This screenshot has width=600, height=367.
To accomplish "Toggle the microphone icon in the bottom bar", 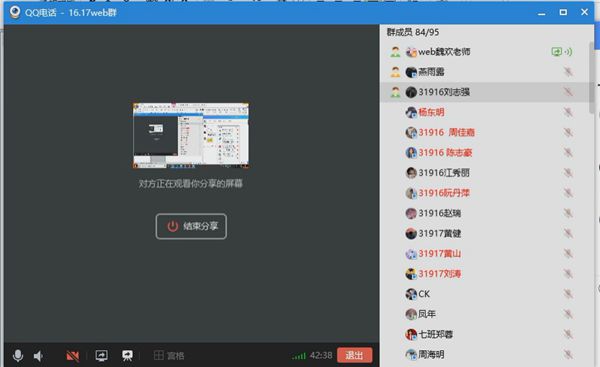I will click(18, 356).
